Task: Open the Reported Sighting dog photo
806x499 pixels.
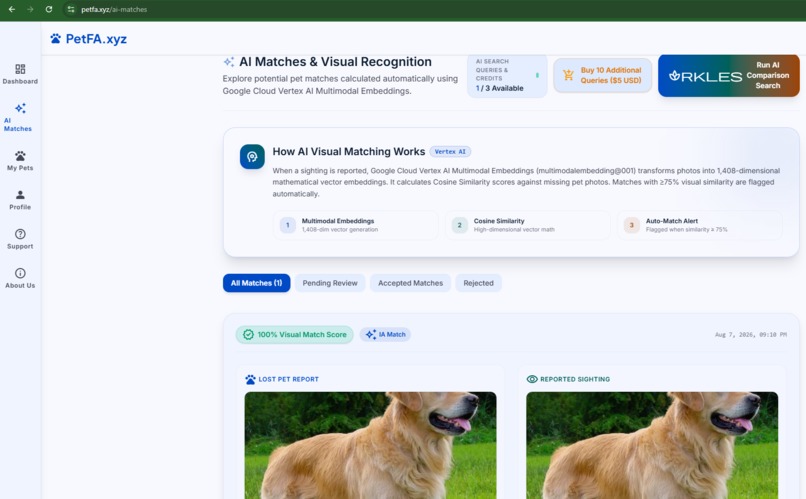Action: (652, 445)
